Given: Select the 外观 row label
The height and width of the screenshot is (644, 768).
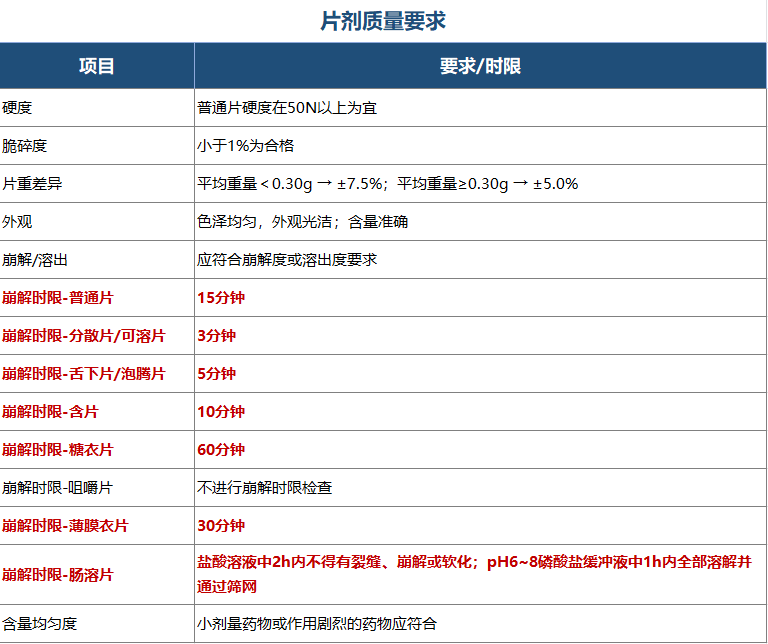Looking at the screenshot, I should [x=17, y=221].
